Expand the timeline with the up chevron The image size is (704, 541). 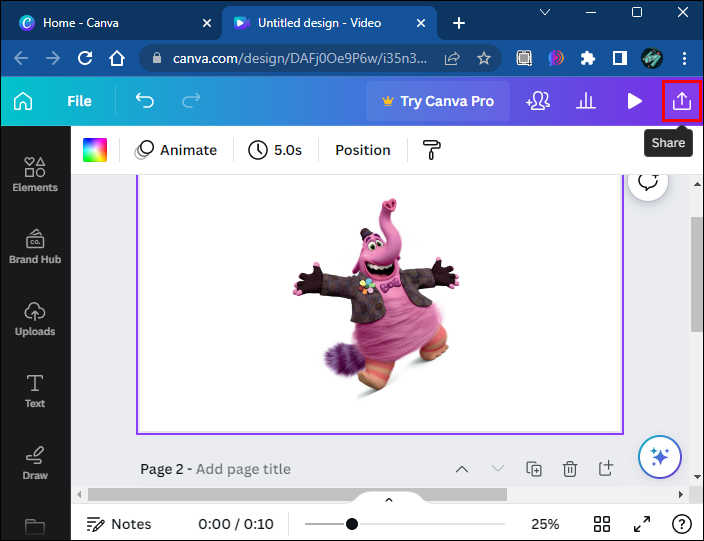389,499
